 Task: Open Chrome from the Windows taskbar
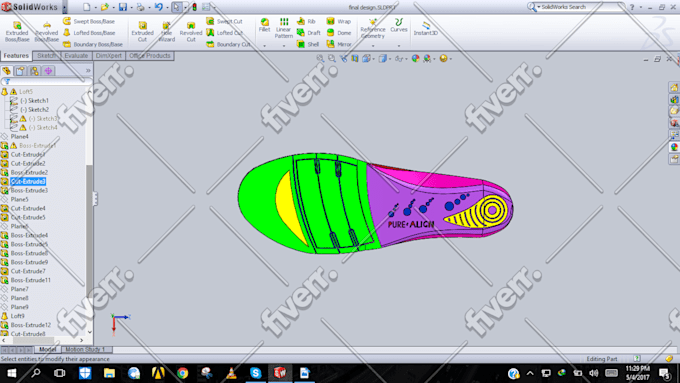(183, 373)
